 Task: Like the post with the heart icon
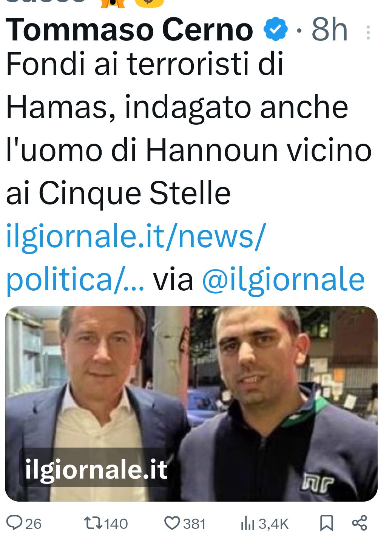point(172,523)
